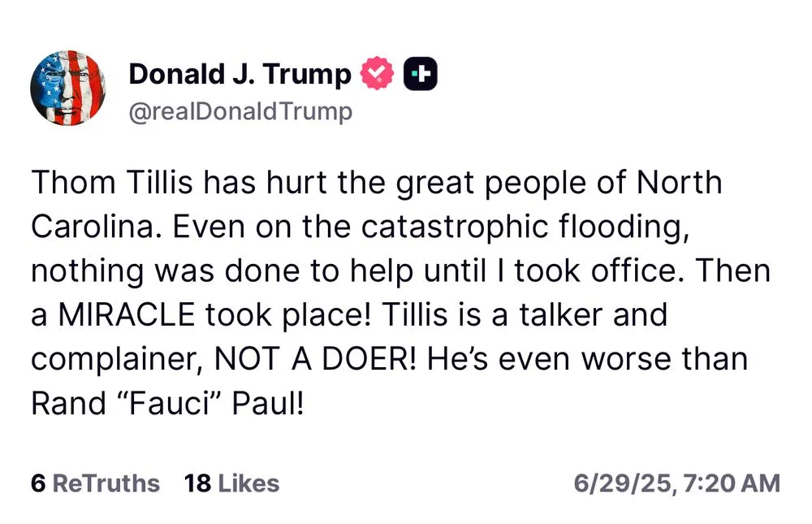The image size is (812, 524).
Task: View the 18 Likes list
Action: pyautogui.click(x=231, y=483)
